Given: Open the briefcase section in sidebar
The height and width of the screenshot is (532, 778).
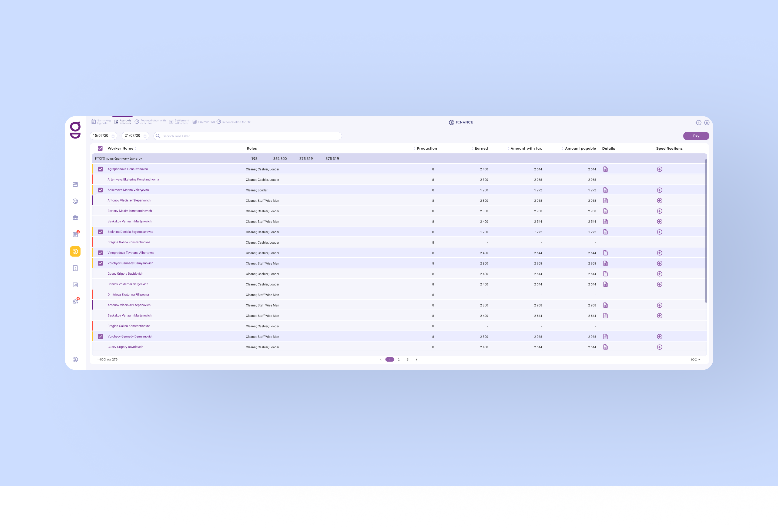Looking at the screenshot, I should tap(75, 218).
